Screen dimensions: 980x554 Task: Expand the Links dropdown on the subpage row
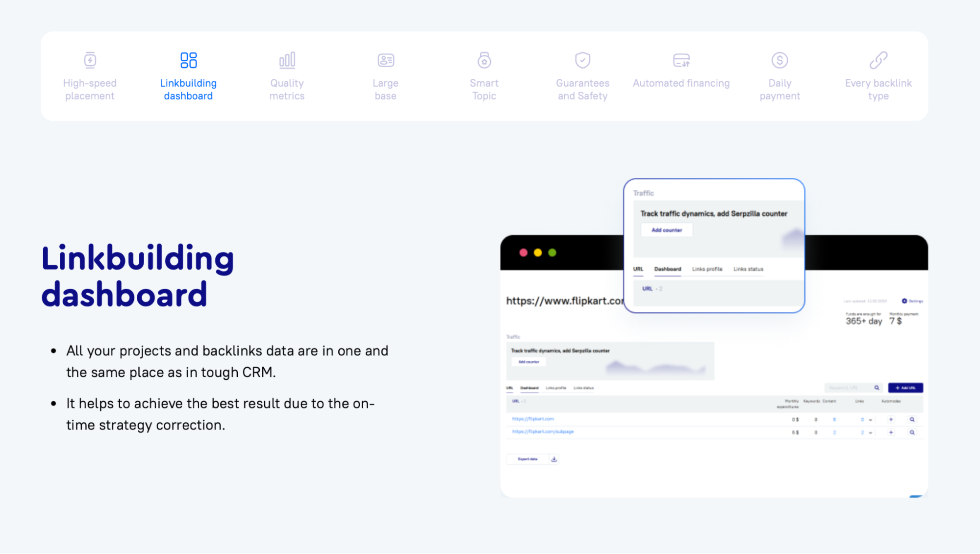pos(871,433)
